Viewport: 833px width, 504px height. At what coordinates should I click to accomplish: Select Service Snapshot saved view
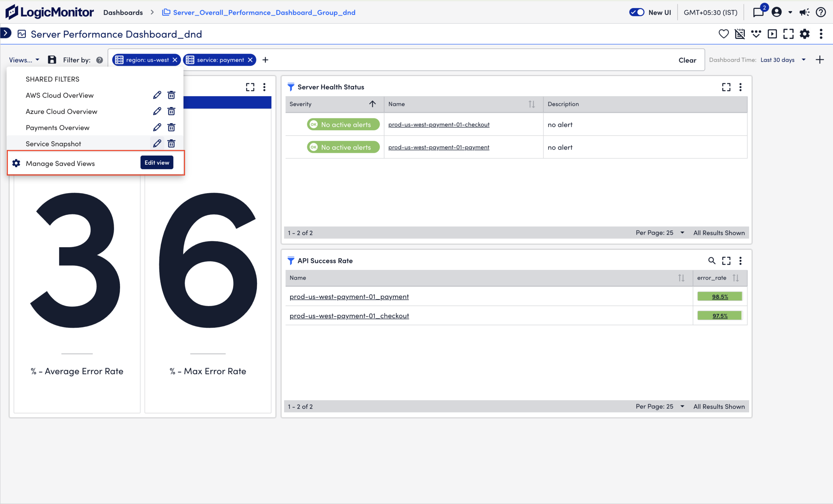[x=53, y=144]
